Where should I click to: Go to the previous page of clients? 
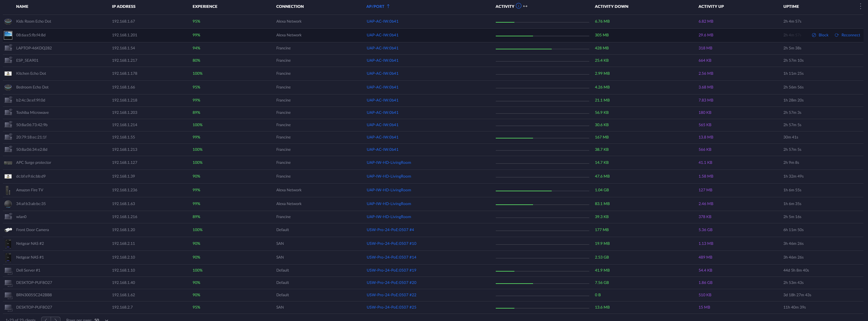tap(46, 320)
